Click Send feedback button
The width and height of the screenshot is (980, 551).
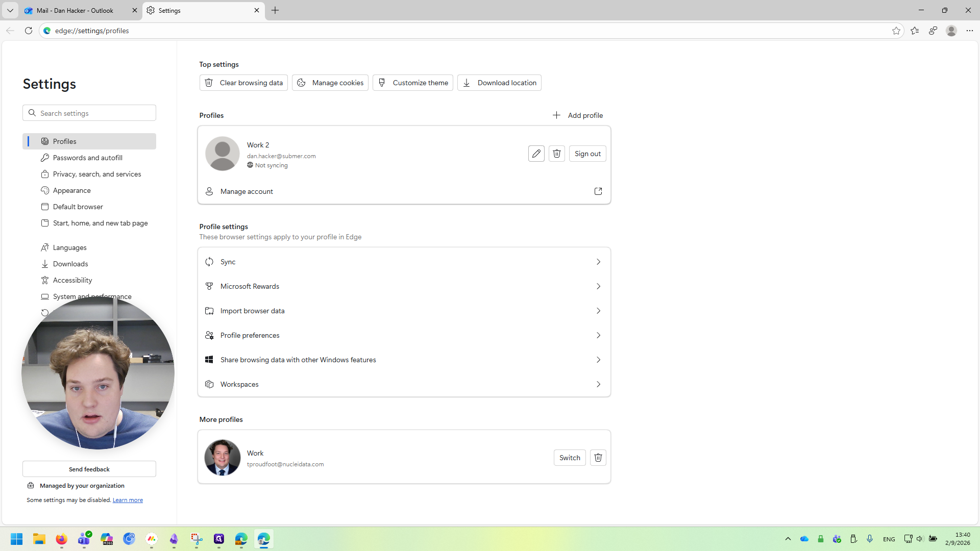tap(89, 469)
